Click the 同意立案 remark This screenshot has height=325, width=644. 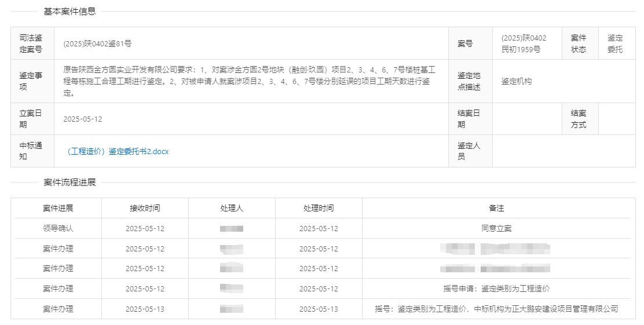[496, 228]
